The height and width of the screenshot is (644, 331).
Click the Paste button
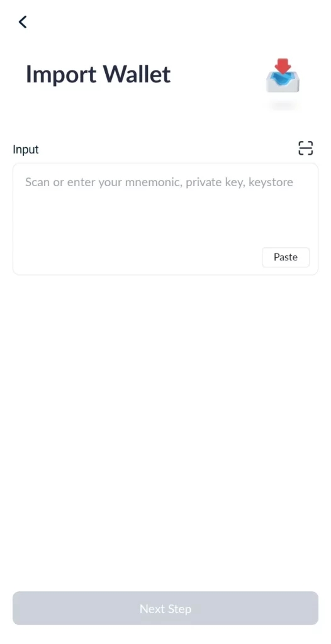[x=286, y=257]
